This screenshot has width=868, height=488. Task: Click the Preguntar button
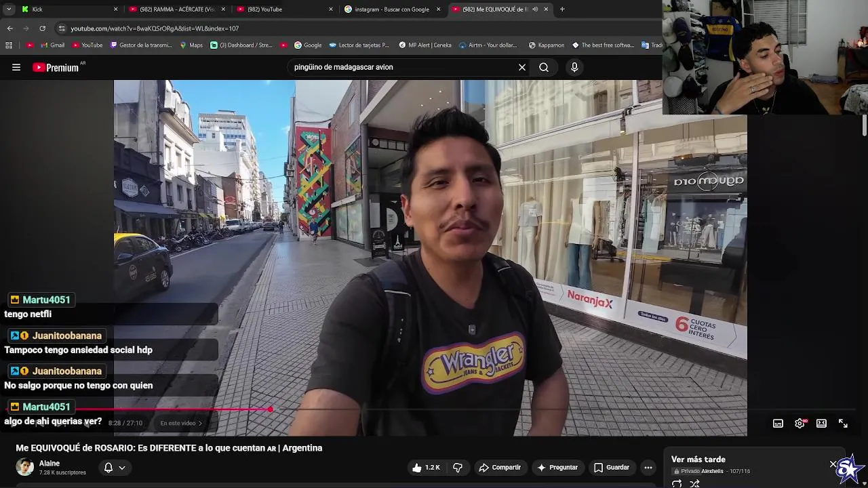tap(557, 467)
